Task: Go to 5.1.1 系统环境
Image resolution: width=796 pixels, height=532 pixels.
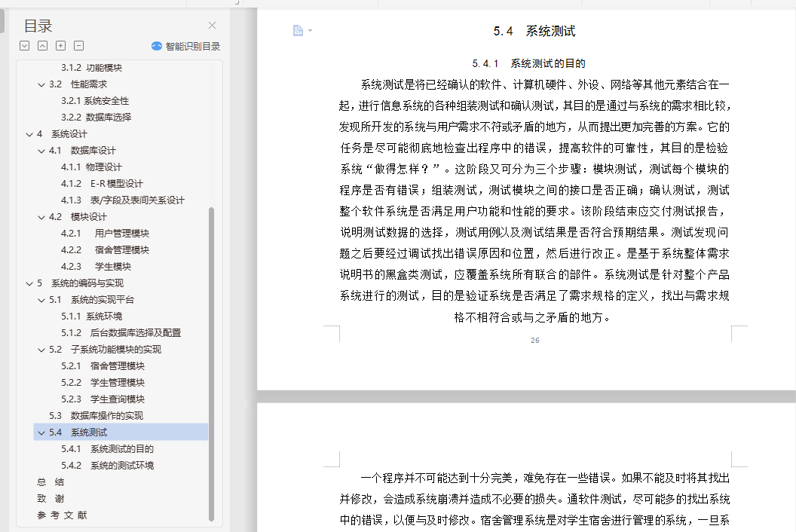Action: pos(91,316)
